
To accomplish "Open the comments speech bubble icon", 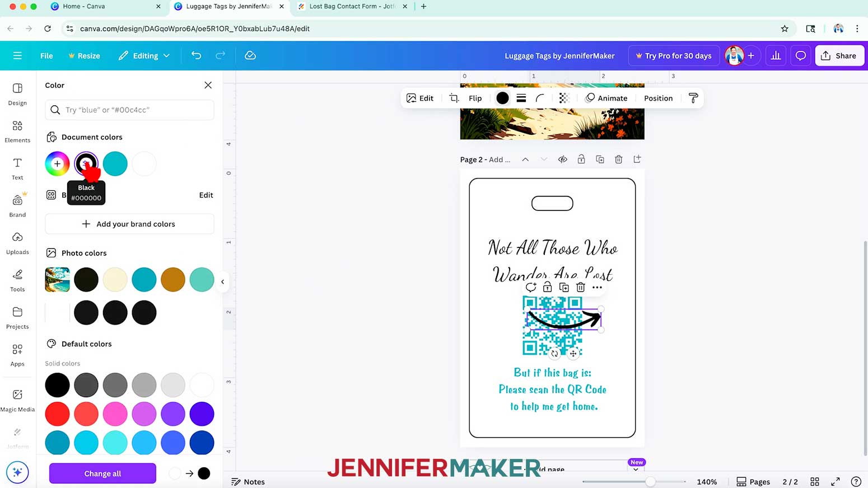I will [x=801, y=55].
